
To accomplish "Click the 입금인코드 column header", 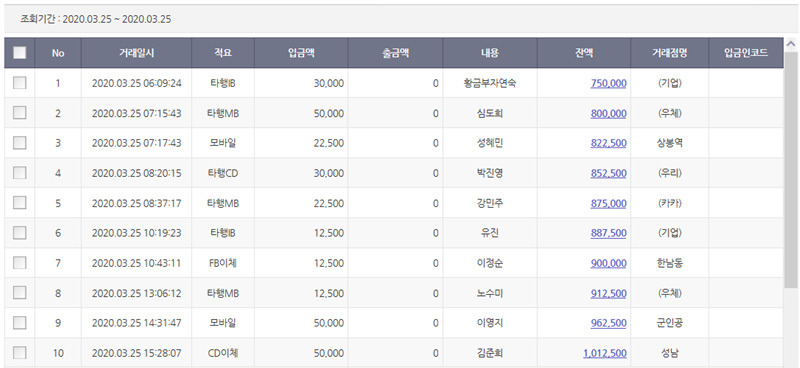I will point(746,53).
